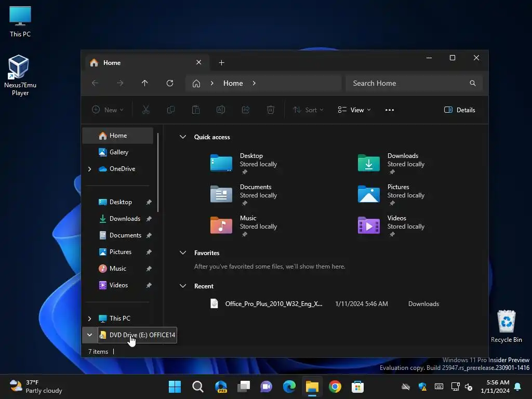Click the home icon in address bar
Image resolution: width=532 pixels, height=399 pixels.
tap(196, 84)
